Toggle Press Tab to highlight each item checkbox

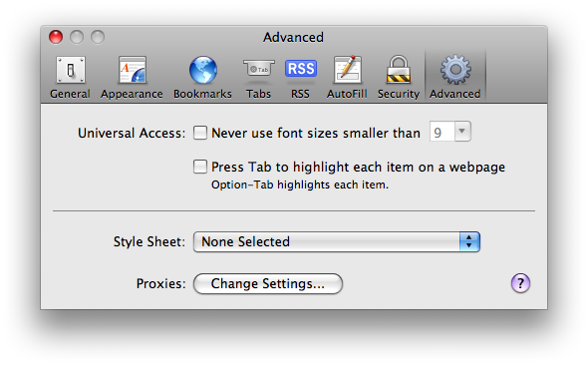(200, 167)
